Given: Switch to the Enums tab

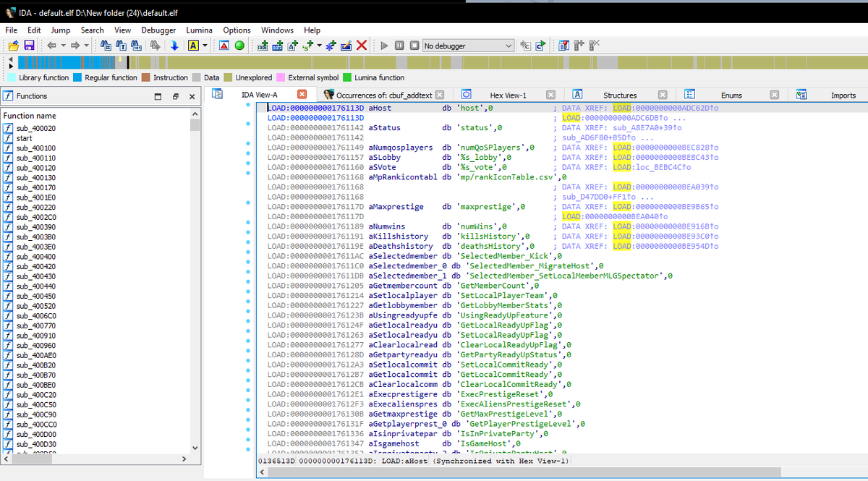Looking at the screenshot, I should point(731,95).
